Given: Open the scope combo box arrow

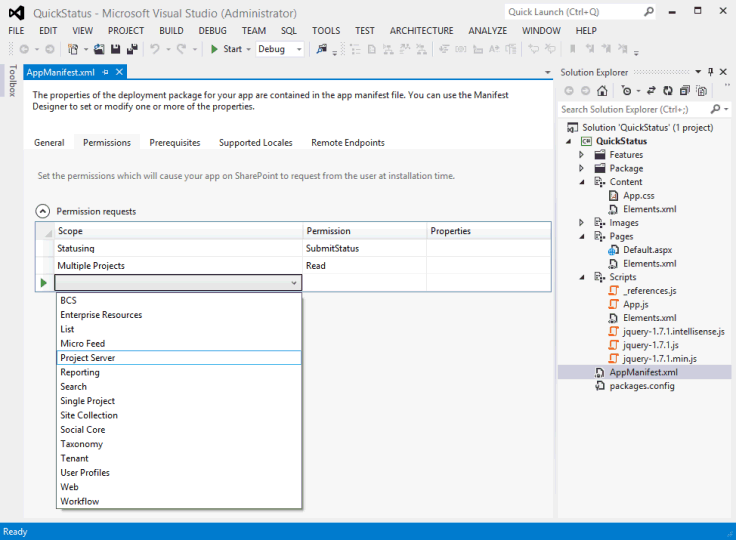Looking at the screenshot, I should [294, 284].
